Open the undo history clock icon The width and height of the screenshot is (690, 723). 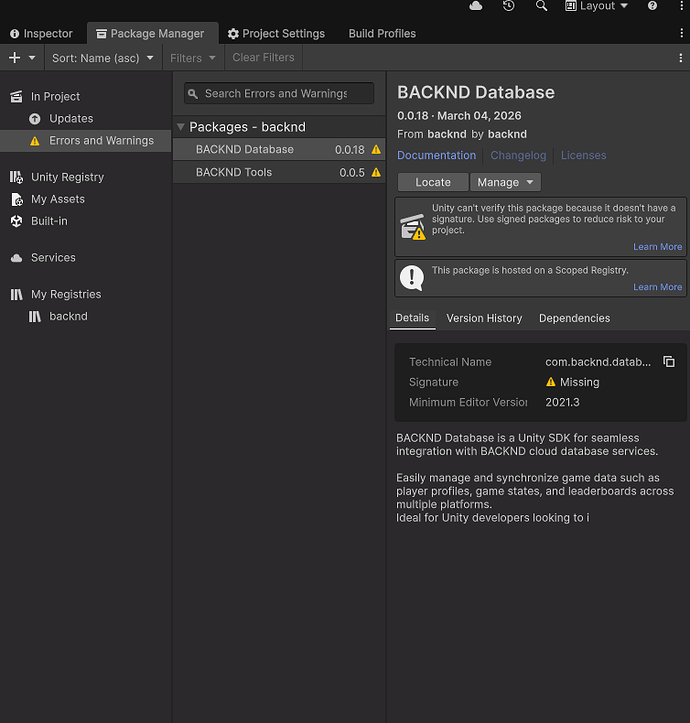coord(509,6)
